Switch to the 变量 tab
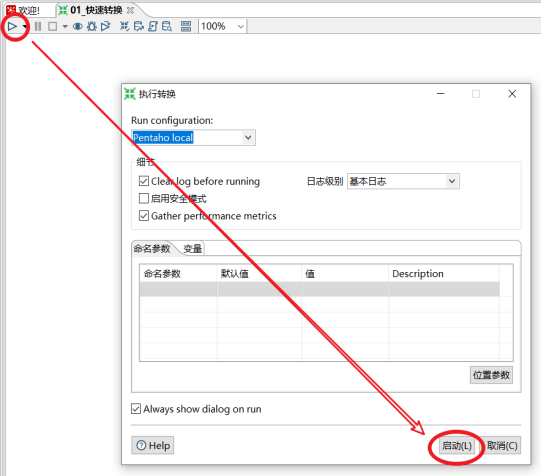Screen dimensions: 541x476 pos(193,248)
